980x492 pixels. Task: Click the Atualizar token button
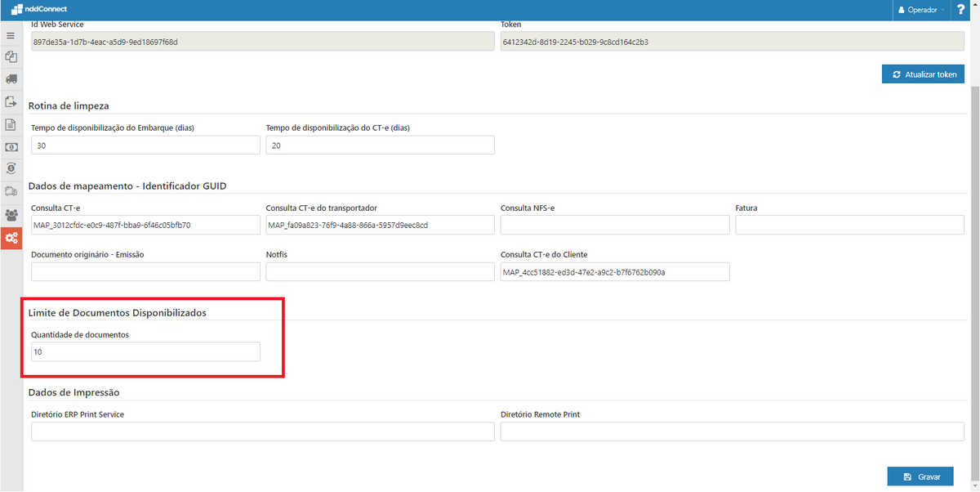(923, 74)
